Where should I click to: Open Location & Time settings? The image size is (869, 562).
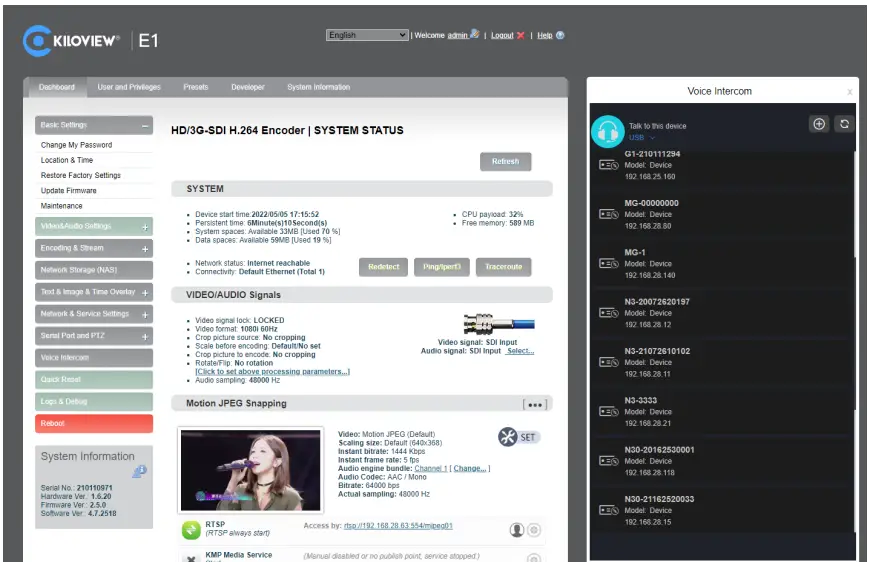tap(67, 160)
